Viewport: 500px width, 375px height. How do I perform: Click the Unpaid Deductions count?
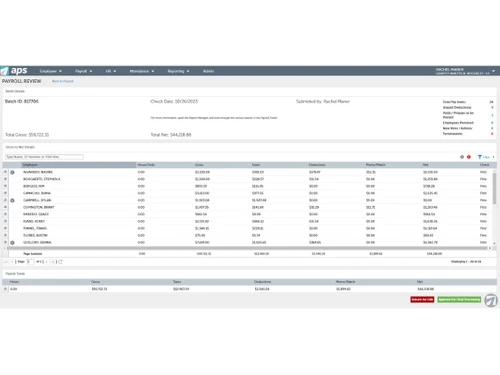tap(492, 107)
